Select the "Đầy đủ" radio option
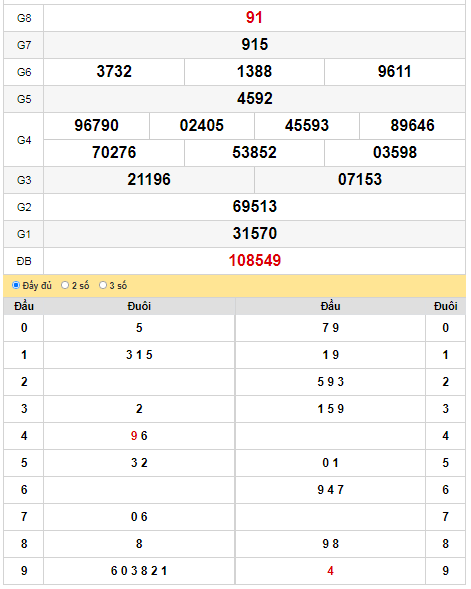Image resolution: width=471 pixels, height=589 pixels. 16,285
